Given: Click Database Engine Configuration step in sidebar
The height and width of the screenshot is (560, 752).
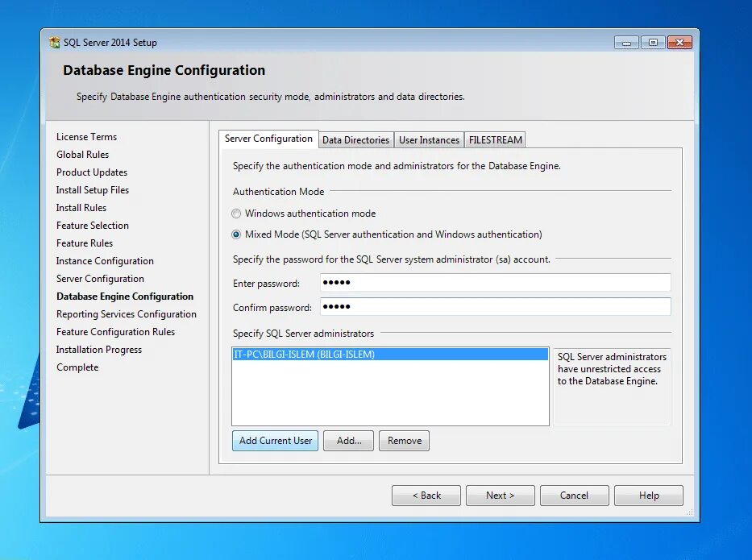Looking at the screenshot, I should (125, 297).
